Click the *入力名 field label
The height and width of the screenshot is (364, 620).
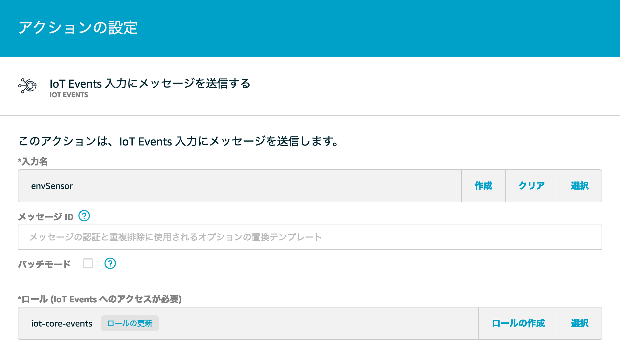[33, 162]
